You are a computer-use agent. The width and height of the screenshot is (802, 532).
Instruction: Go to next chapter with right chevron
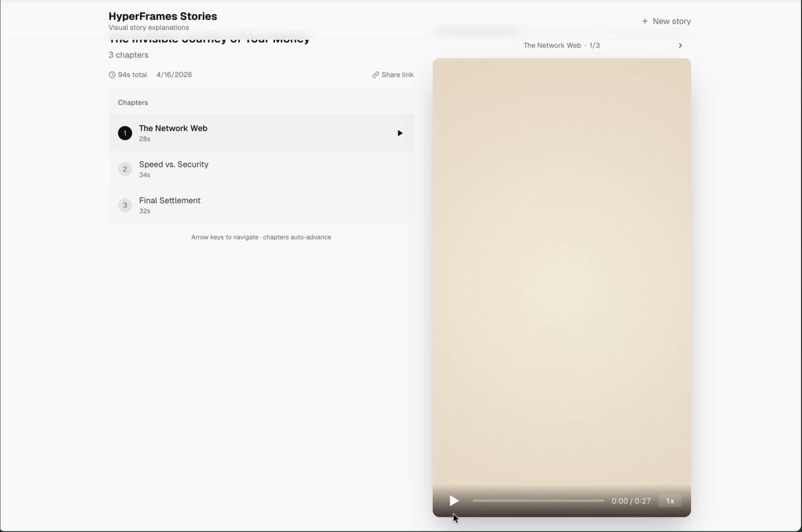pyautogui.click(x=680, y=45)
